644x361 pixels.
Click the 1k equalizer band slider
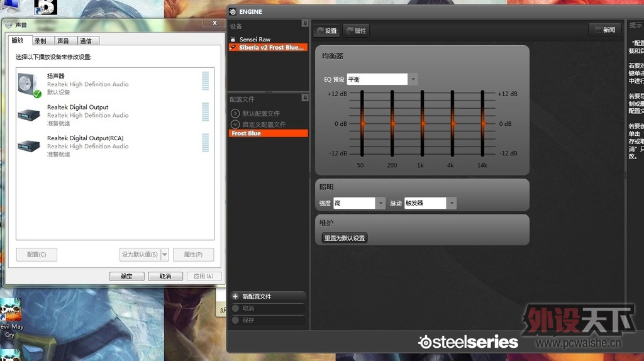point(423,123)
